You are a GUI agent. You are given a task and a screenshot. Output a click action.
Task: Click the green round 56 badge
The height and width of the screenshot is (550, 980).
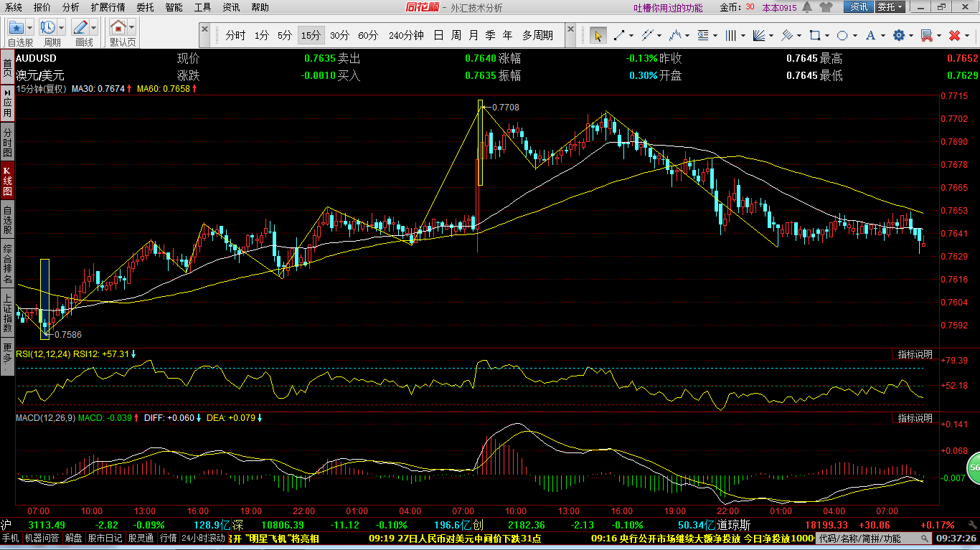pos(974,468)
